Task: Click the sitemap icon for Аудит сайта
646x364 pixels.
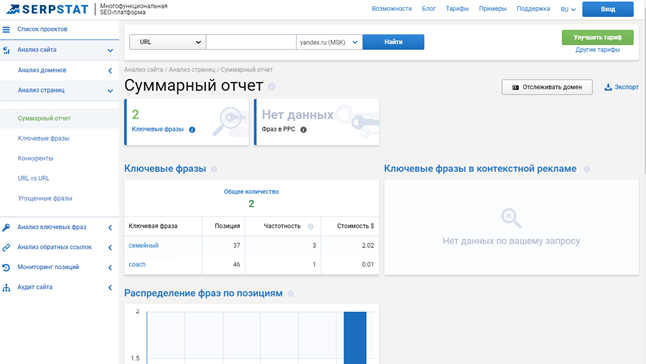Action: 6,287
